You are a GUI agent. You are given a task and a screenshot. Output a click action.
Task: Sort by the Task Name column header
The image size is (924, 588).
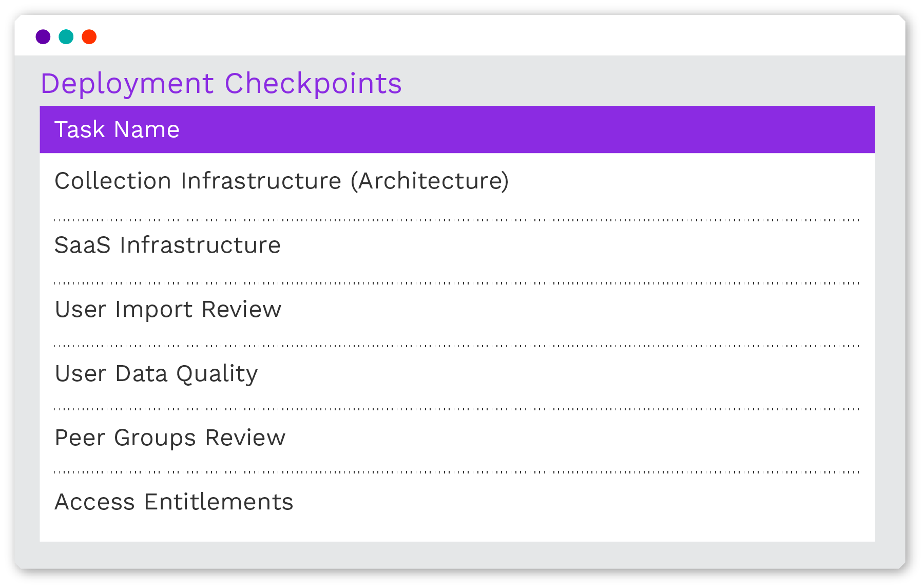coord(117,129)
